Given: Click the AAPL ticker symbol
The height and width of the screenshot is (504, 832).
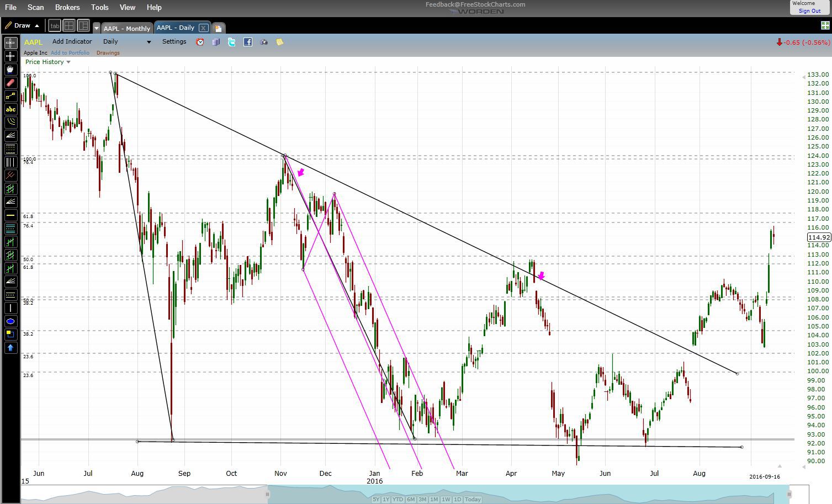Looking at the screenshot, I should pyautogui.click(x=33, y=42).
